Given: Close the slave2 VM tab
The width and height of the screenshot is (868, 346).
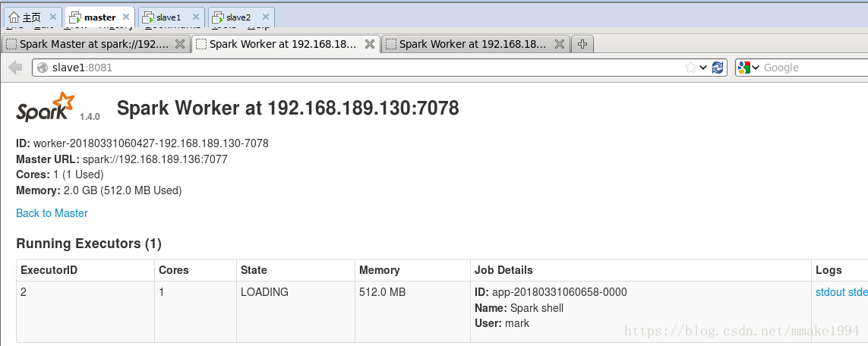Looking at the screenshot, I should pyautogui.click(x=265, y=17).
